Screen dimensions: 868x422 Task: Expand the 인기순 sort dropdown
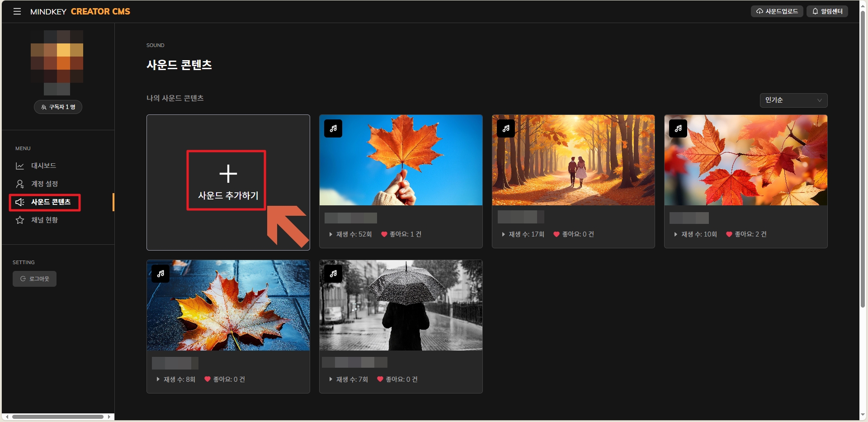tap(793, 100)
